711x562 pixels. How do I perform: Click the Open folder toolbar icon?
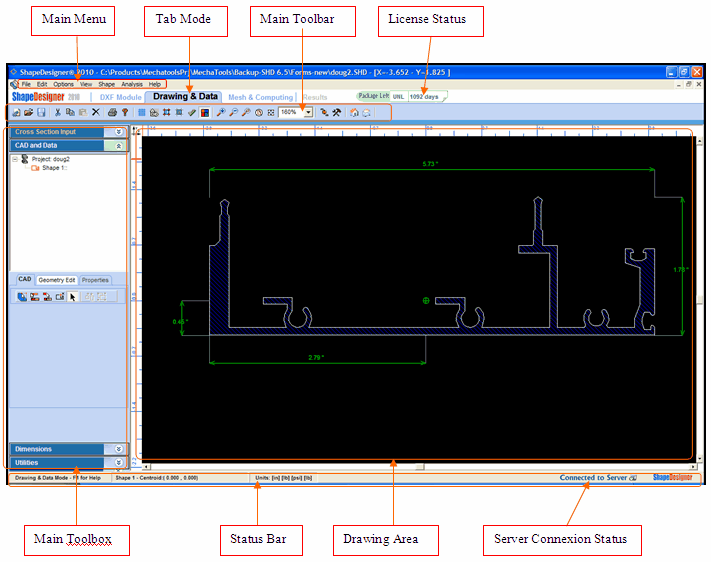(29, 112)
